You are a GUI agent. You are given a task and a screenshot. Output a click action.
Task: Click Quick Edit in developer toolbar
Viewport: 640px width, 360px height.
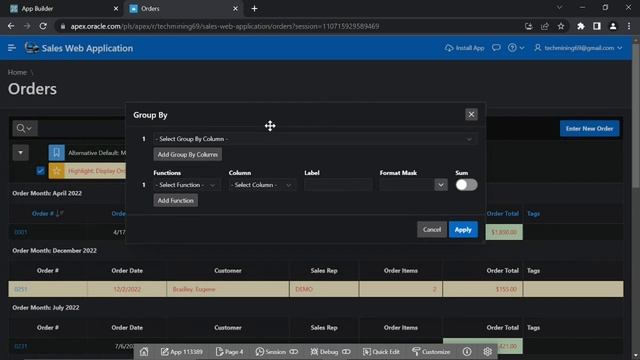click(x=381, y=351)
